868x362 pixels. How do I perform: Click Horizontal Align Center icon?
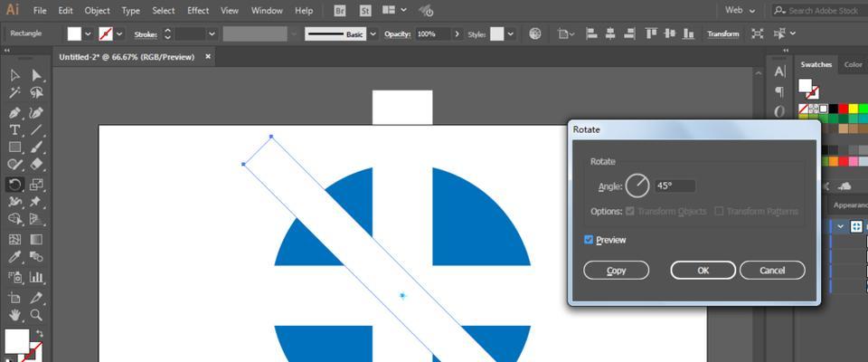tap(610, 33)
